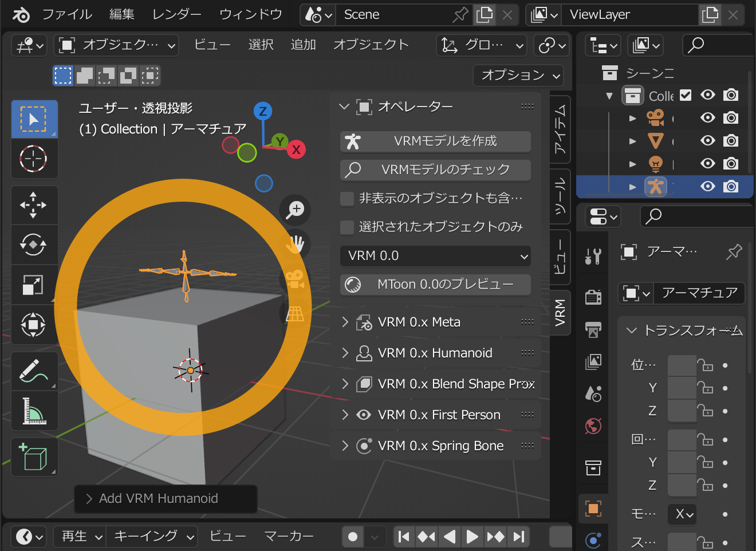Switch to the ツール sidebar tab
This screenshot has width=756, height=551.
(x=560, y=195)
